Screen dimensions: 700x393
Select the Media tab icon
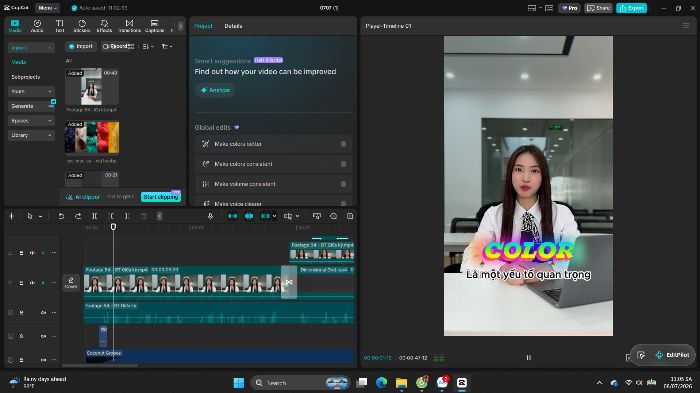[x=15, y=26]
